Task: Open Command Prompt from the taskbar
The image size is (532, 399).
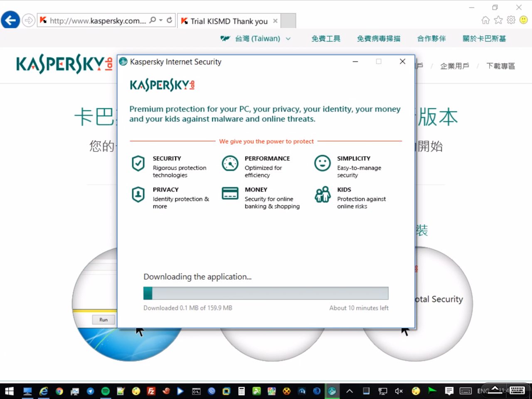Action: tap(196, 391)
